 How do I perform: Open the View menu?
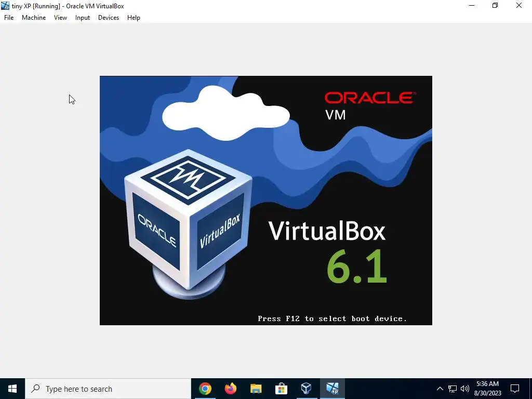(60, 18)
